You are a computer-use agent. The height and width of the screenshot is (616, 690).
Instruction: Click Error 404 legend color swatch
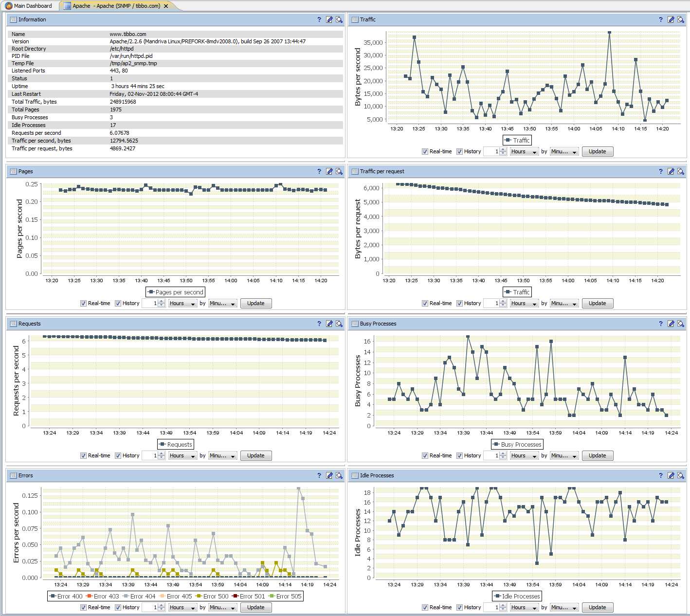tap(126, 596)
